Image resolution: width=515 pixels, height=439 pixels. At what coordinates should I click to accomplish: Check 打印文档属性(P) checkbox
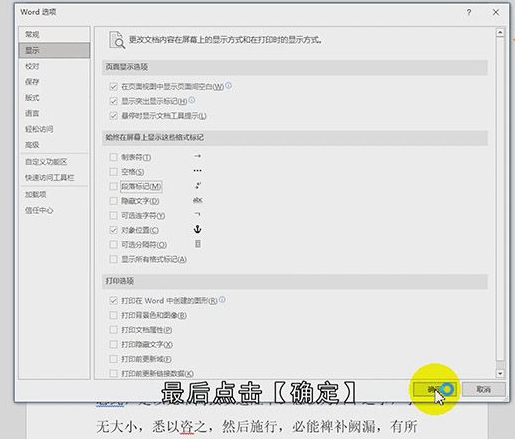pos(114,330)
